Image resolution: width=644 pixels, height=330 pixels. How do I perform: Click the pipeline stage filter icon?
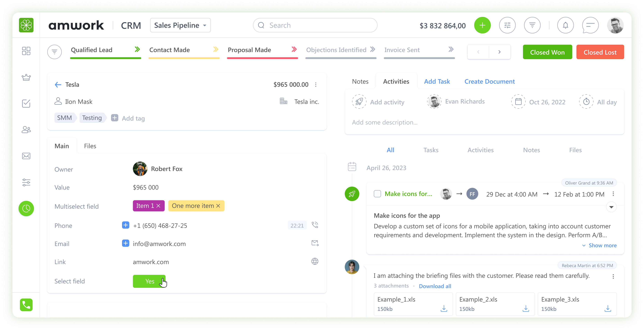click(55, 52)
